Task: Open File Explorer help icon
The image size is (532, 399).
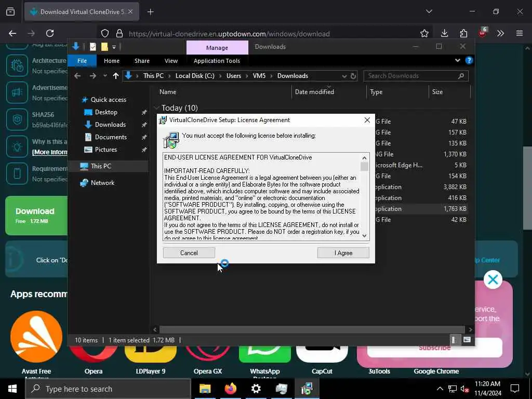Action: click(469, 60)
